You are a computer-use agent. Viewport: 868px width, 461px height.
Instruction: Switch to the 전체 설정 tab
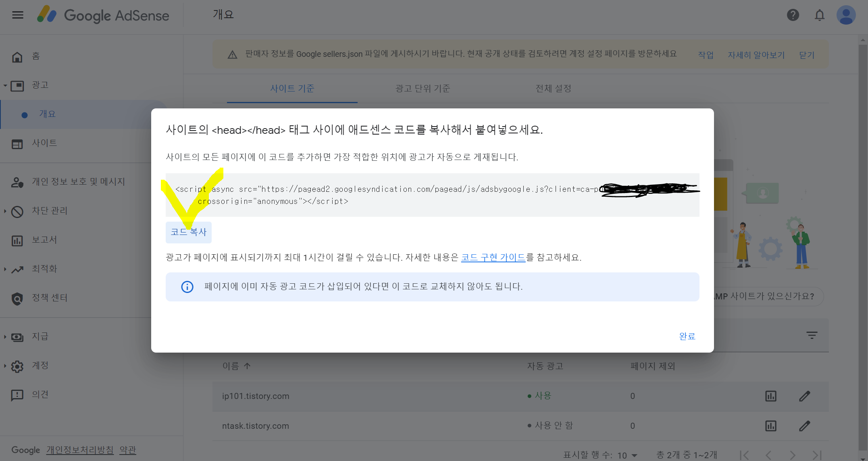click(x=553, y=88)
